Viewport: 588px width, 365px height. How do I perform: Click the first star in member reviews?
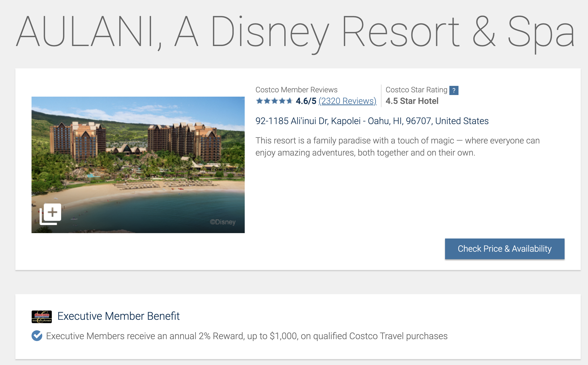259,101
